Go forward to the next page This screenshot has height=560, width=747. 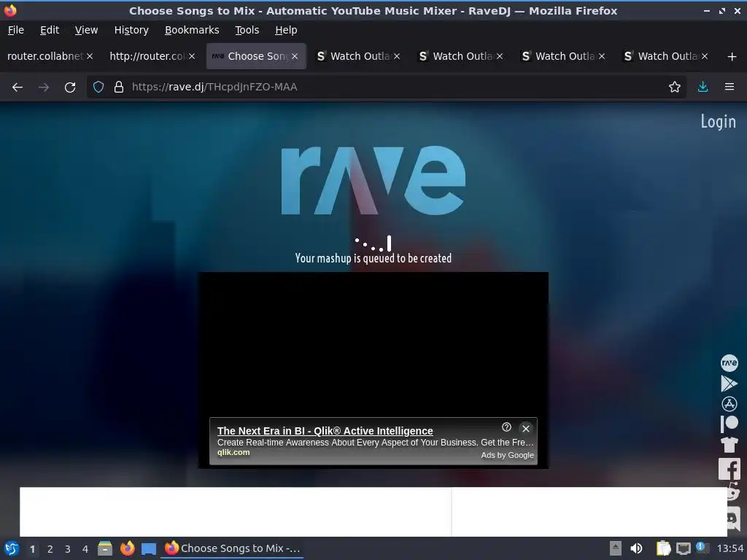[43, 87]
